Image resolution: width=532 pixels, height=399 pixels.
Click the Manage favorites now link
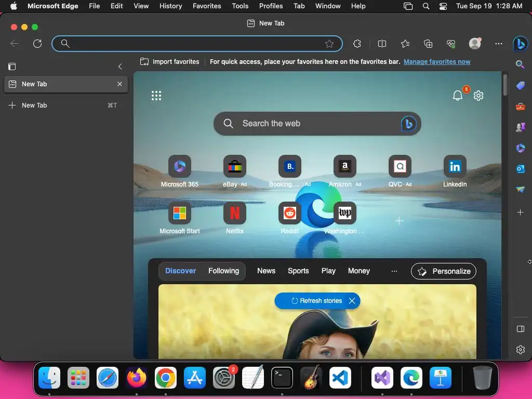[437, 62]
